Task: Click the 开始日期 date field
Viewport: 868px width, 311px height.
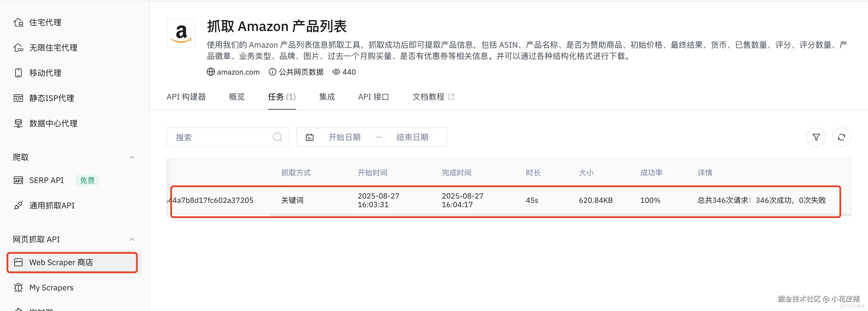Action: point(344,137)
